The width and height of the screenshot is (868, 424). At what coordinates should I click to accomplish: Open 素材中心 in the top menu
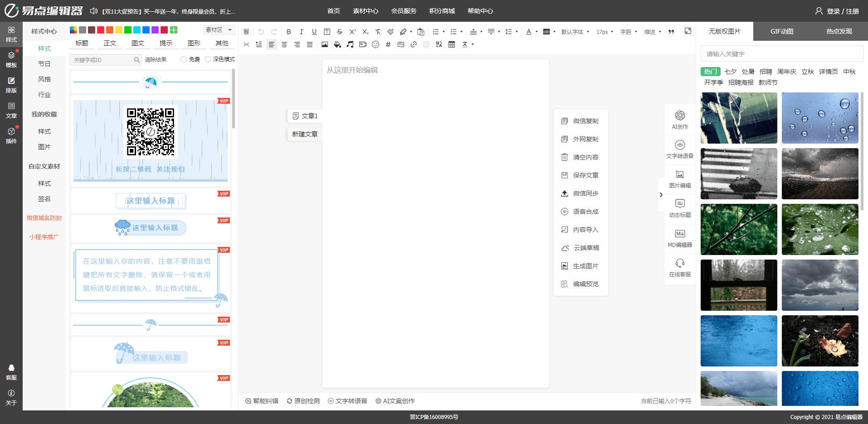[366, 11]
